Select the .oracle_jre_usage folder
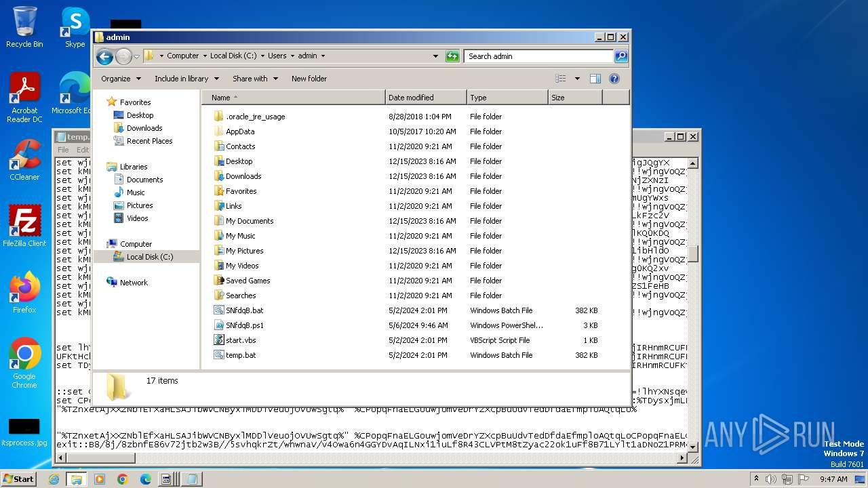868x488 pixels. point(255,117)
